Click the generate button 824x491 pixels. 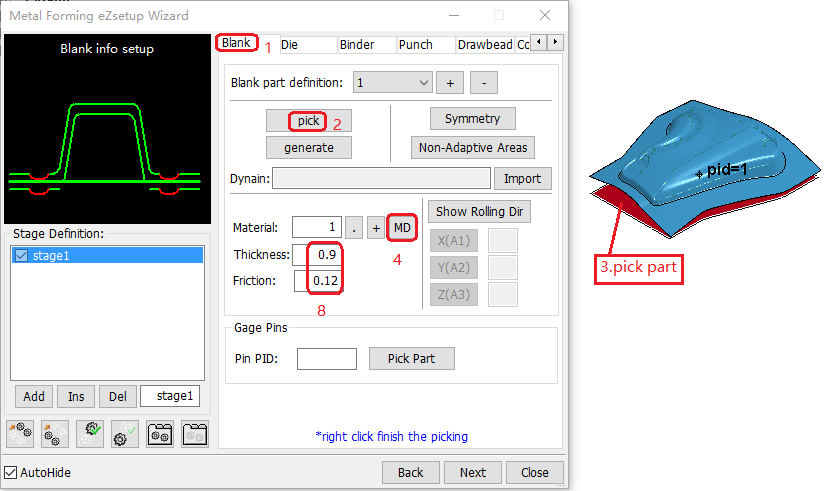click(308, 148)
